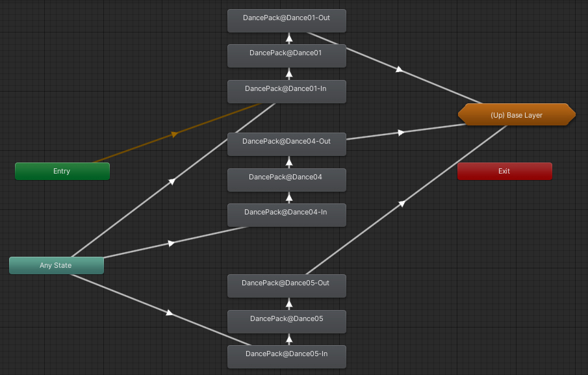Select the Dance04-Out to Base Layer transition arrow
588x375 pixels.
(401, 132)
